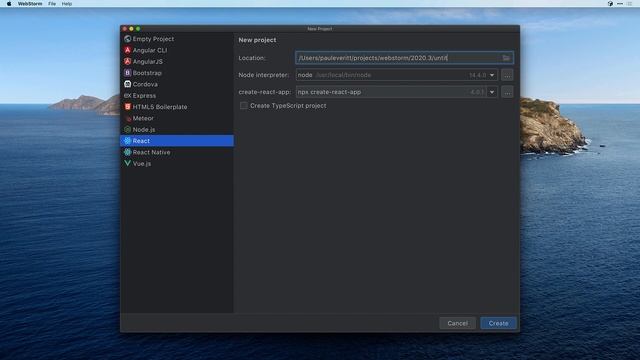640x360 pixels.
Task: Click the React atom icon
Action: (127, 141)
